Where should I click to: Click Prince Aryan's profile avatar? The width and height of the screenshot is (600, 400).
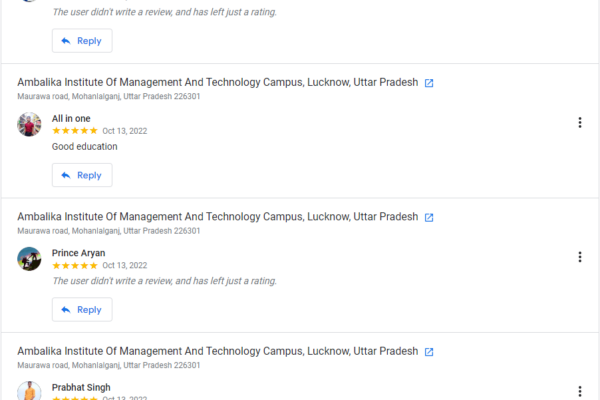coord(30,259)
